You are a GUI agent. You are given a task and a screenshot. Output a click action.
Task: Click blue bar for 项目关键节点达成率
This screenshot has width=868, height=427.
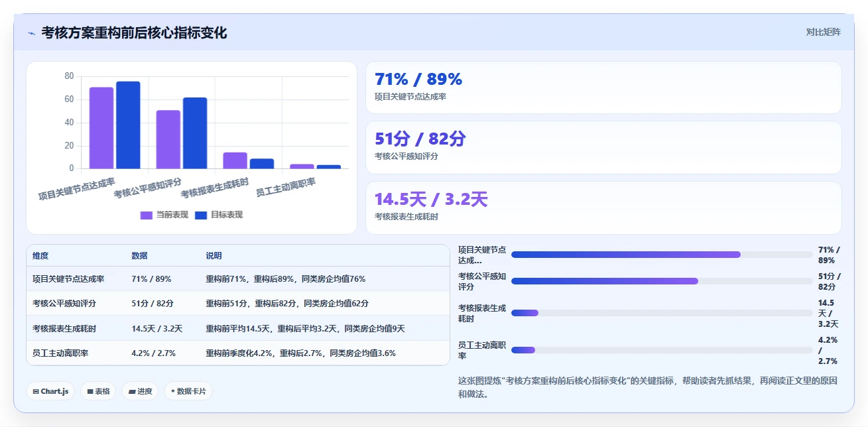128,125
